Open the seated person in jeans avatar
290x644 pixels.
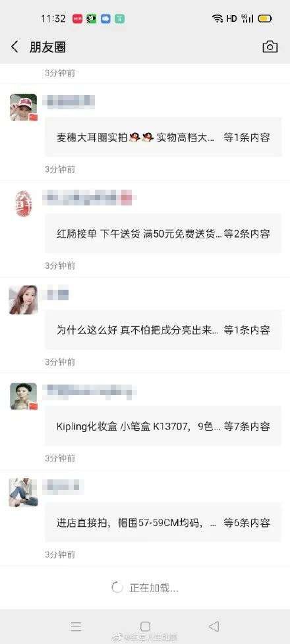click(x=24, y=493)
